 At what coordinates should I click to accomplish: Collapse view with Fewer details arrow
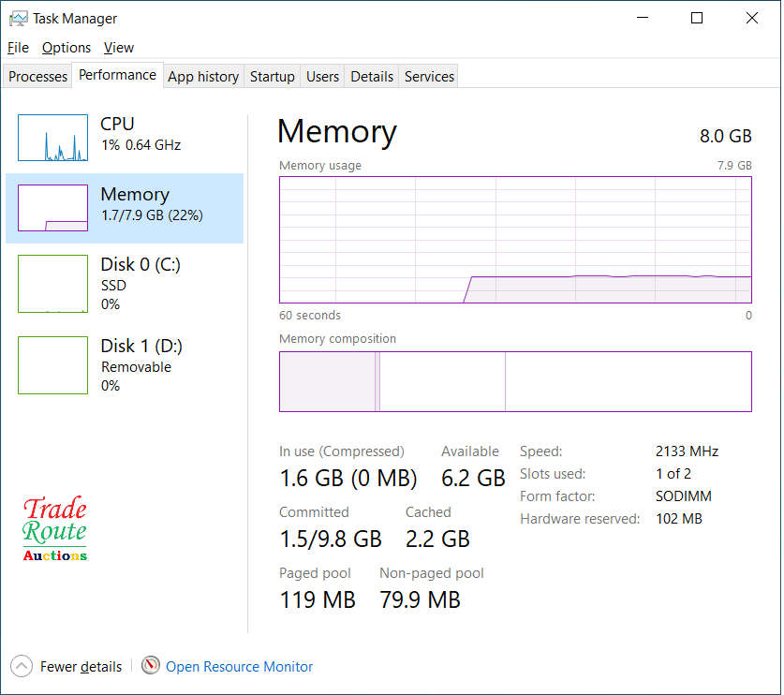22,666
